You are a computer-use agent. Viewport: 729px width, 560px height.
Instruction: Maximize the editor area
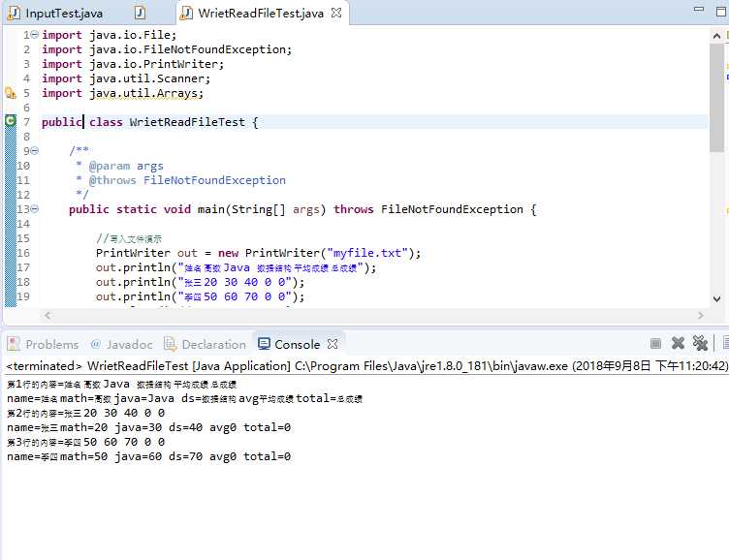(721, 12)
